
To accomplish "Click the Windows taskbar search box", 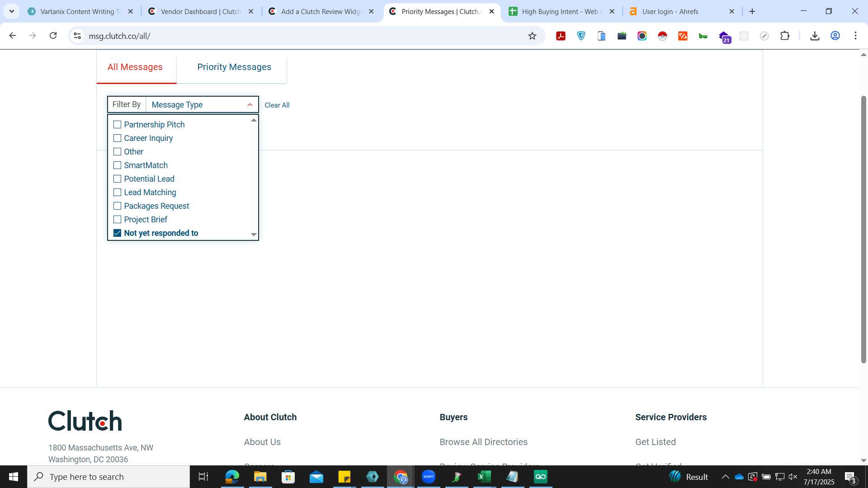I will point(108,477).
